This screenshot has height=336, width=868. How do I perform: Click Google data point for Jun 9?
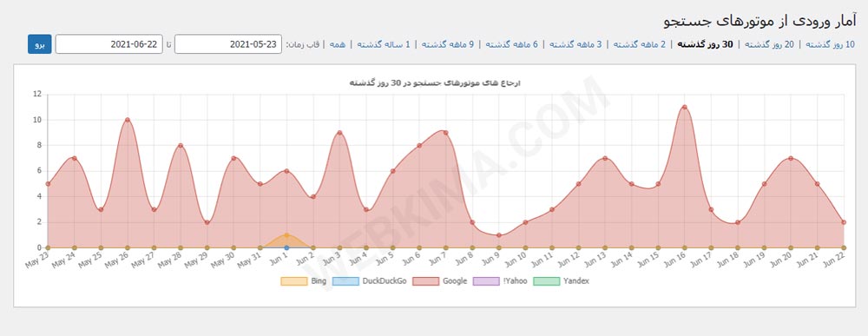499,235
